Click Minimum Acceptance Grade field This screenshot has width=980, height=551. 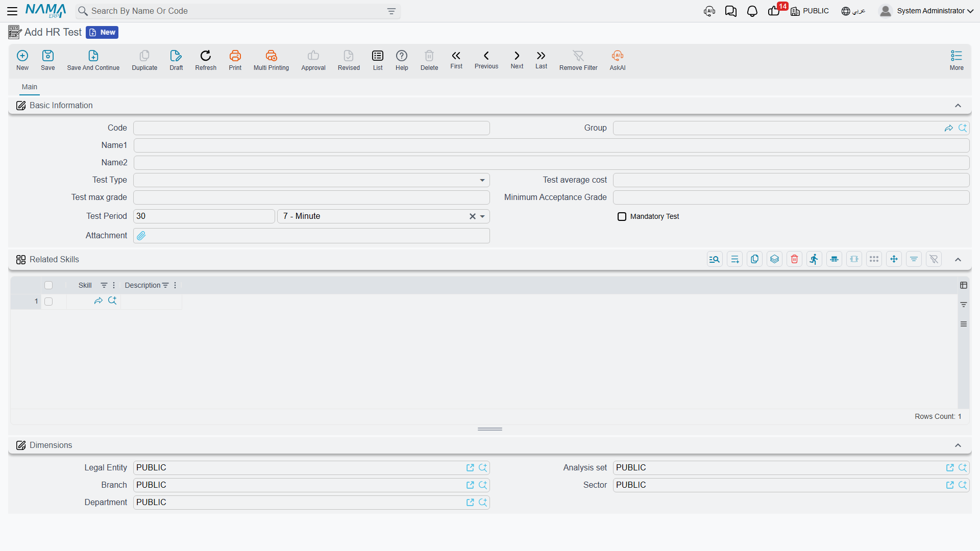[791, 197]
